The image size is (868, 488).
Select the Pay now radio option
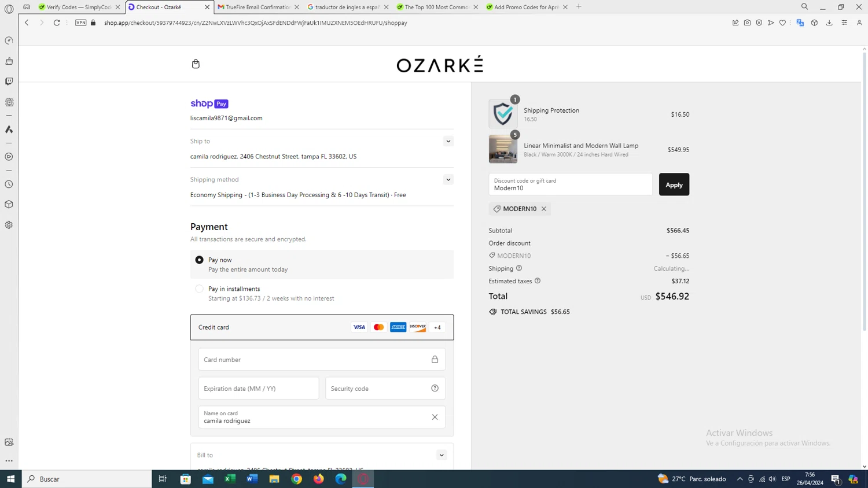tap(199, 260)
